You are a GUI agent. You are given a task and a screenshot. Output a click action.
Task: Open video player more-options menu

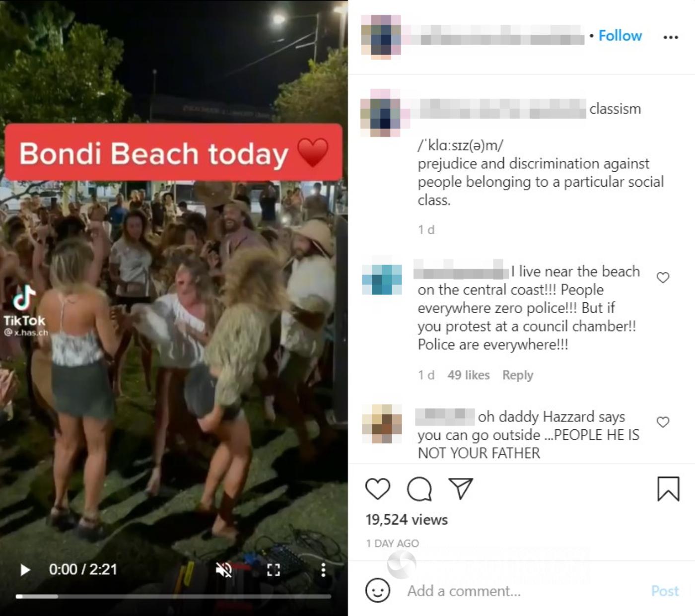[323, 569]
